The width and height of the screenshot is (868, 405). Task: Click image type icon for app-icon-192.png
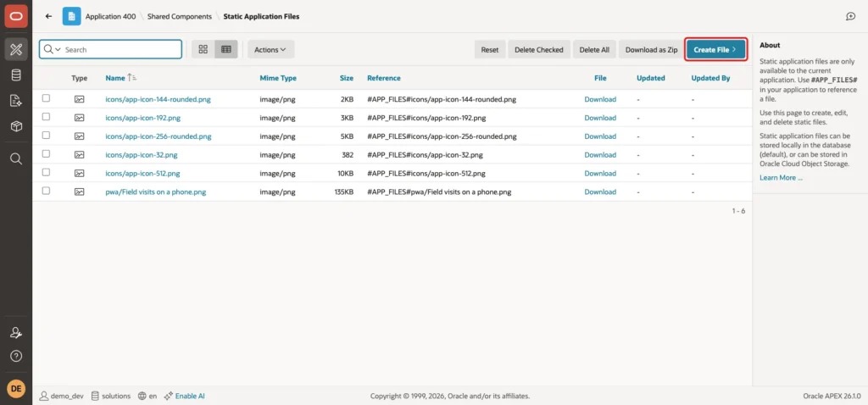(x=79, y=117)
